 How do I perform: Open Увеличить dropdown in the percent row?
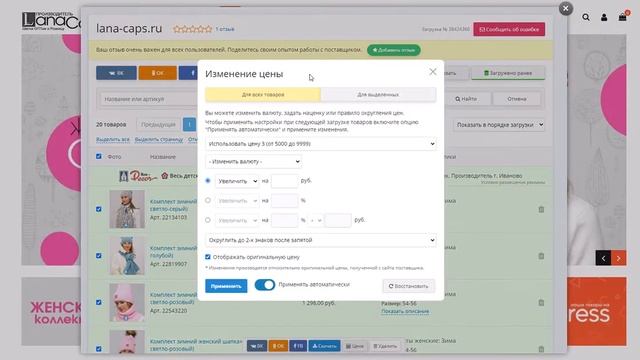point(237,200)
